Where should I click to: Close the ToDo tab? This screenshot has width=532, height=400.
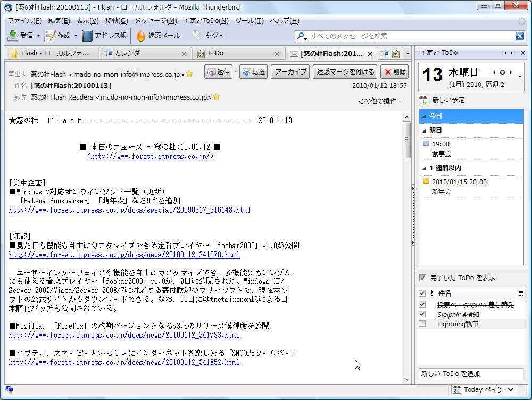pos(277,54)
